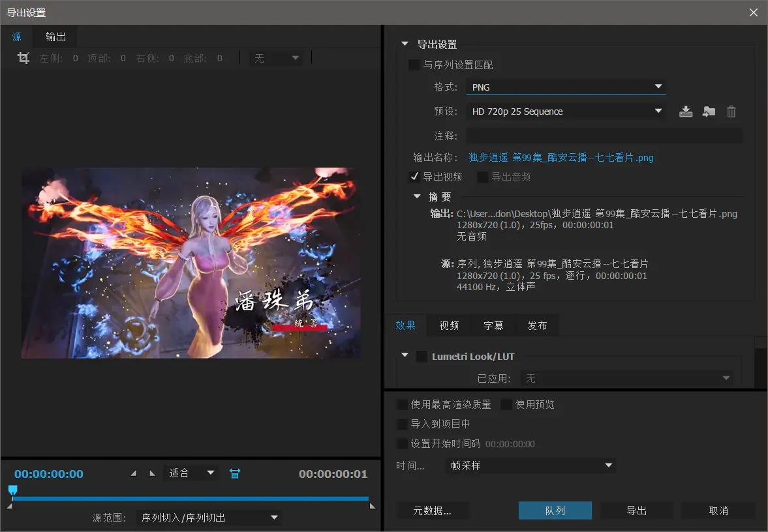Click the current timecode 00:00:00:00
This screenshot has width=768, height=532.
coord(48,474)
